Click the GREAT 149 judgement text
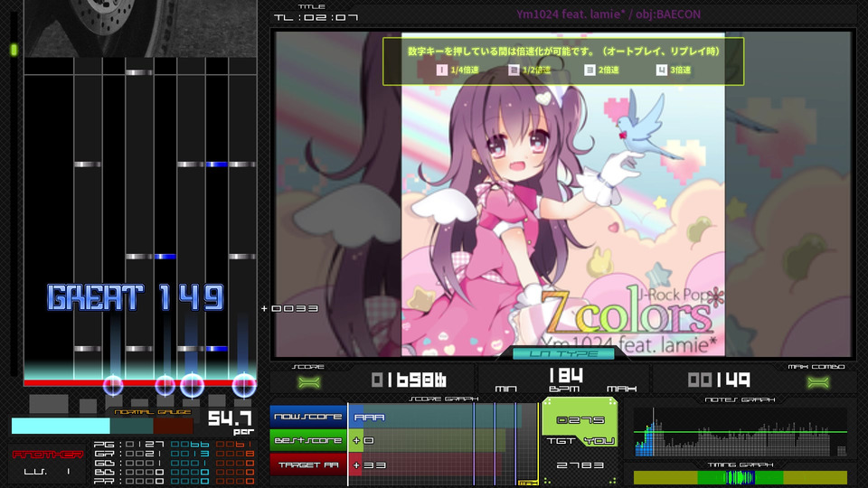 click(x=136, y=297)
